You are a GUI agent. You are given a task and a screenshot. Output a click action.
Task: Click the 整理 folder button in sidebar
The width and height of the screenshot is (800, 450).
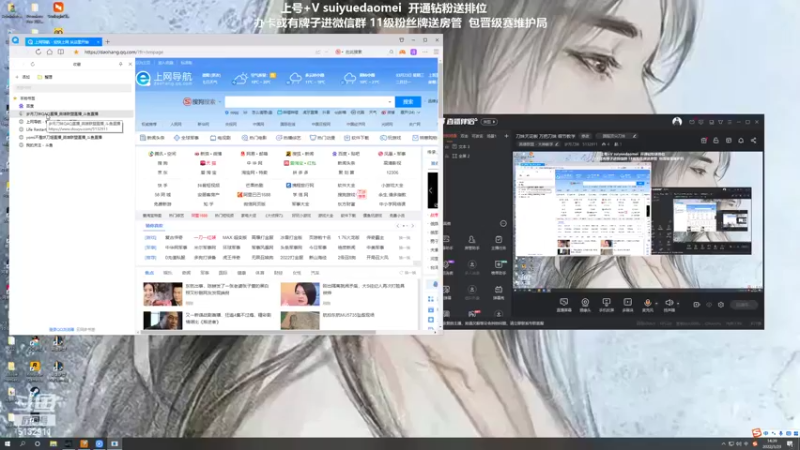coord(45,77)
